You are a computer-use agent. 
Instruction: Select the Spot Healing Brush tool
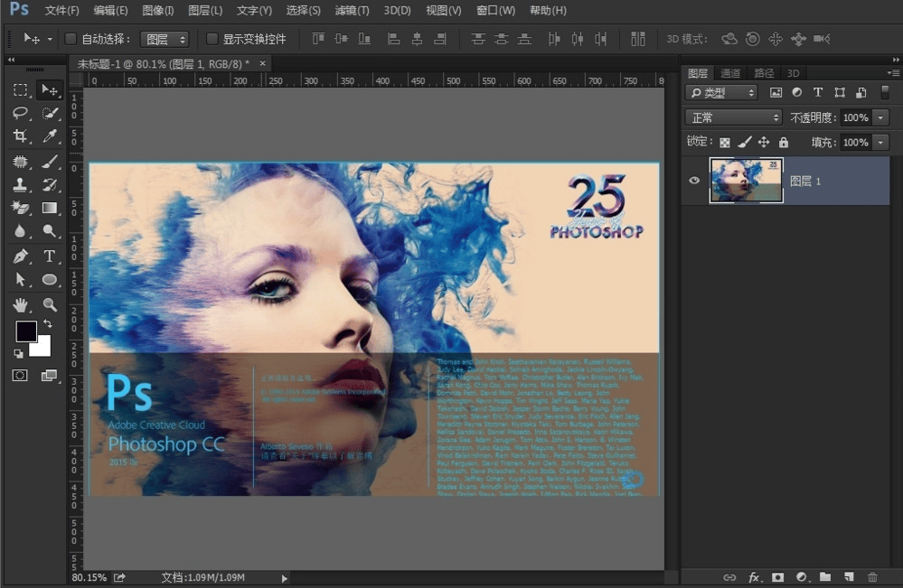point(20,162)
